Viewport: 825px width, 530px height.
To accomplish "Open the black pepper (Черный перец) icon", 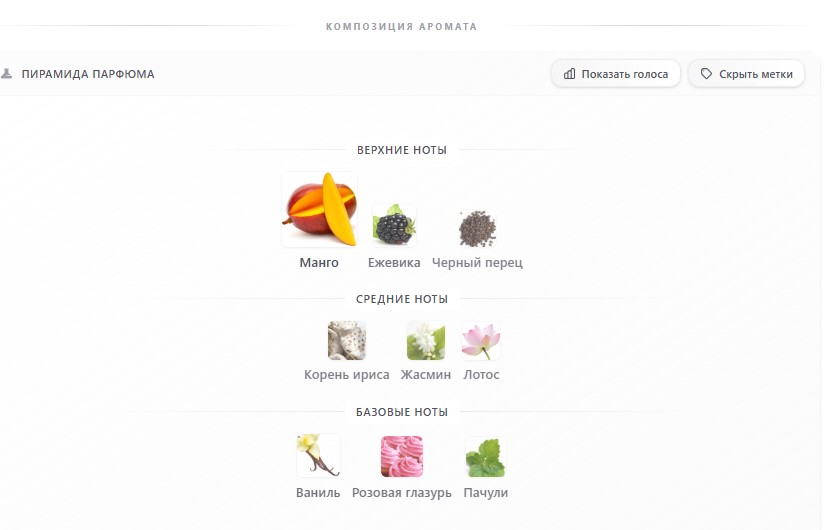I will pyautogui.click(x=477, y=228).
